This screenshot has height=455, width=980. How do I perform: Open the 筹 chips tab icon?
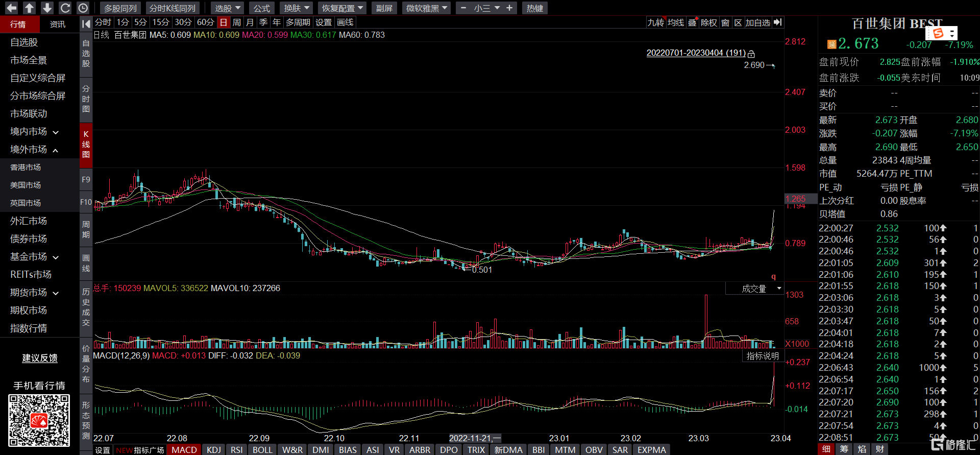[844, 449]
